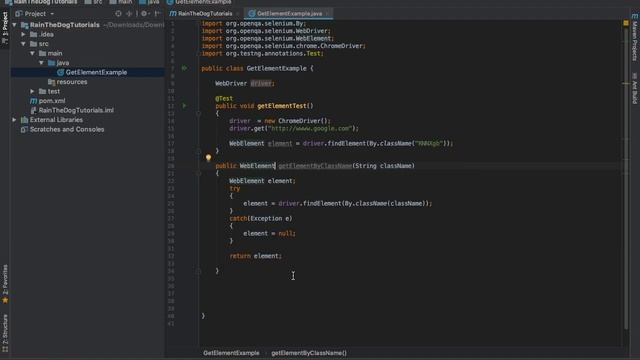The height and width of the screenshot is (360, 640).
Task: Collapse the main folder arrow
Action: (33, 53)
